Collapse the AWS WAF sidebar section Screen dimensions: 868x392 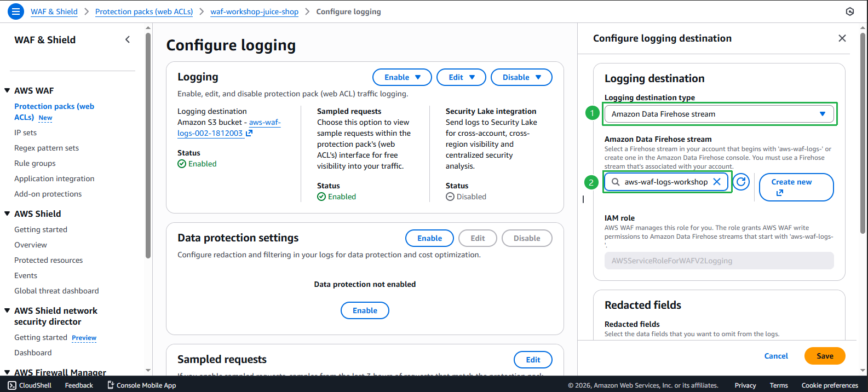(x=7, y=91)
